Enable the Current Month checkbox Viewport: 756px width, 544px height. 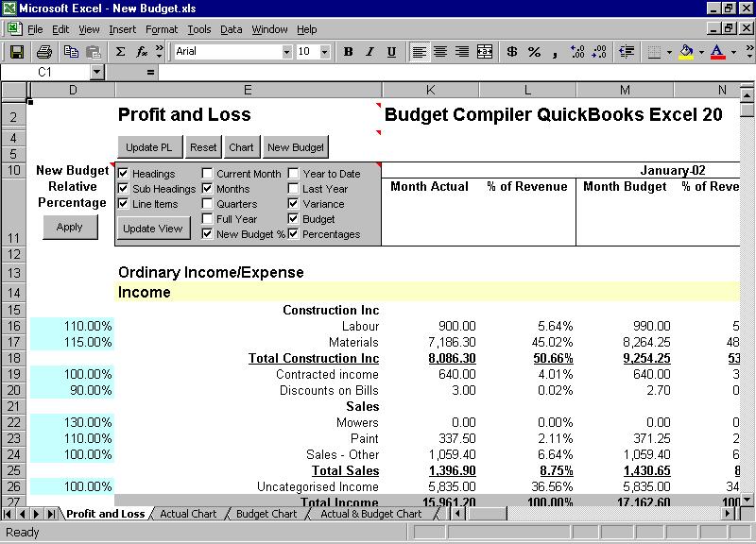(x=208, y=174)
